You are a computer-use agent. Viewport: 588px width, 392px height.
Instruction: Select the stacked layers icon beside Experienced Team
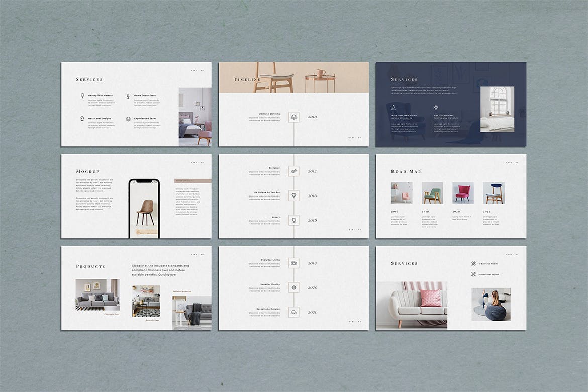128,119
